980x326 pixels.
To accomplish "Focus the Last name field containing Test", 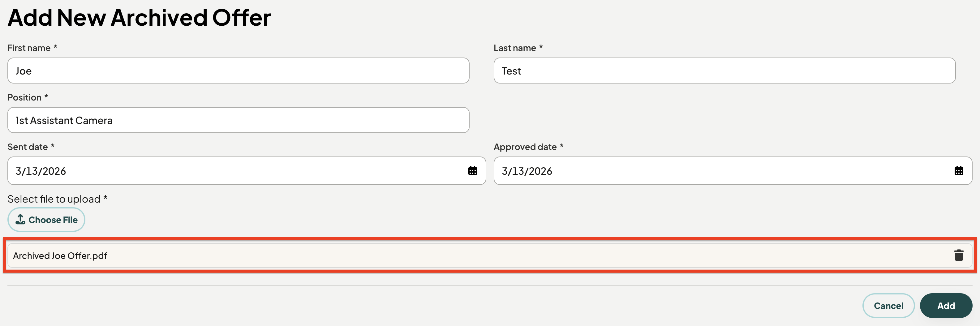I will (x=724, y=71).
